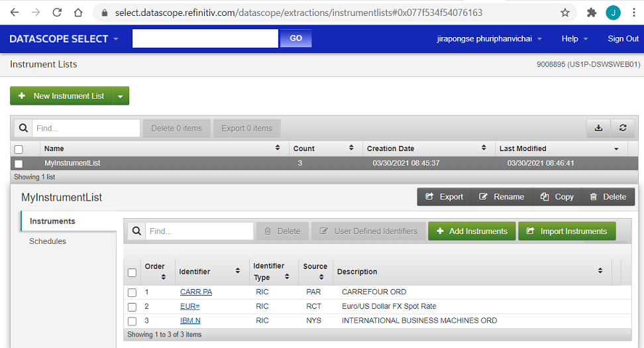Sort lists by Creation Date arrows
The height and width of the screenshot is (348, 644).
coord(484,148)
